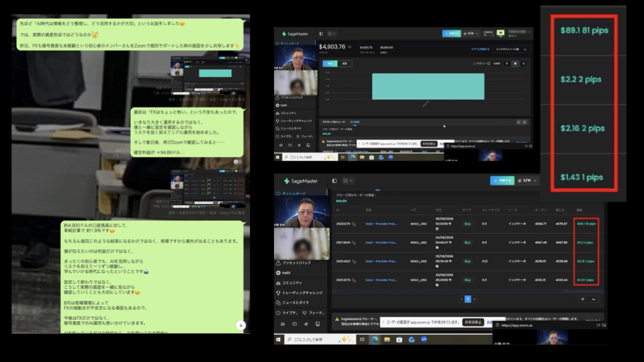Open Microsoft Store in lower taskbar

399,339
